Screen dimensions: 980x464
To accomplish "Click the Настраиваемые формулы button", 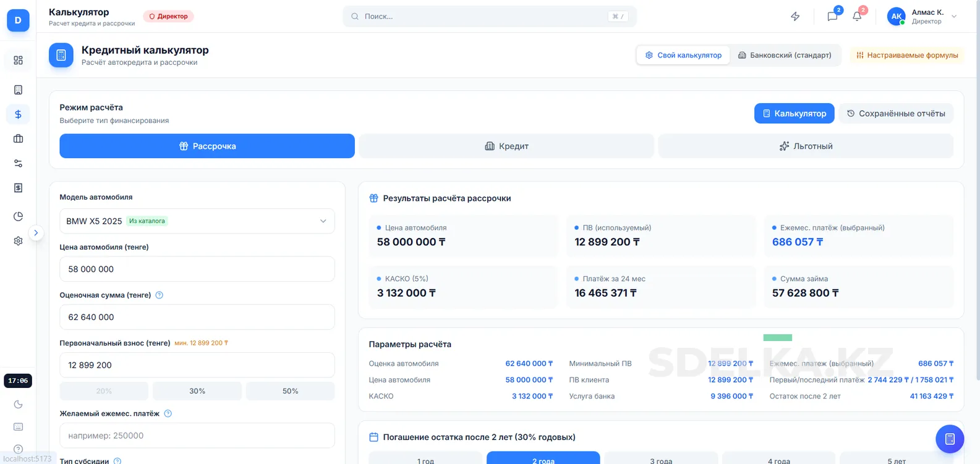I will tap(907, 55).
